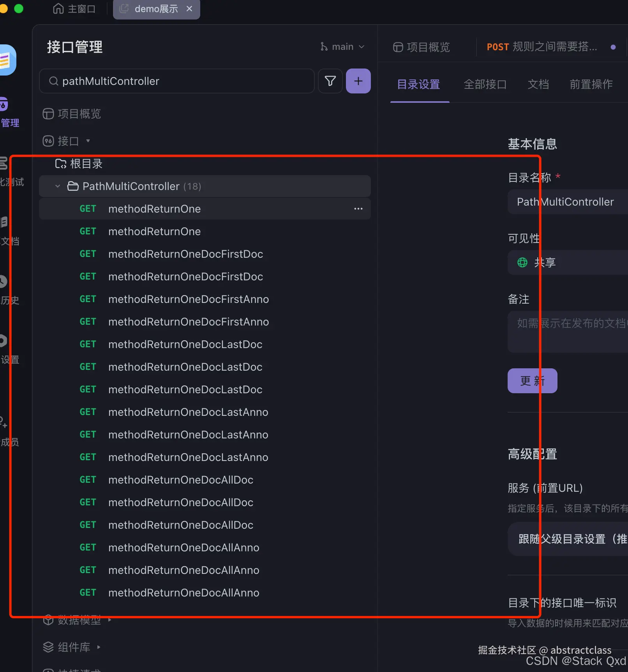Image resolution: width=628 pixels, height=672 pixels.
Task: Switch to the 文档 tab
Action: click(x=538, y=84)
